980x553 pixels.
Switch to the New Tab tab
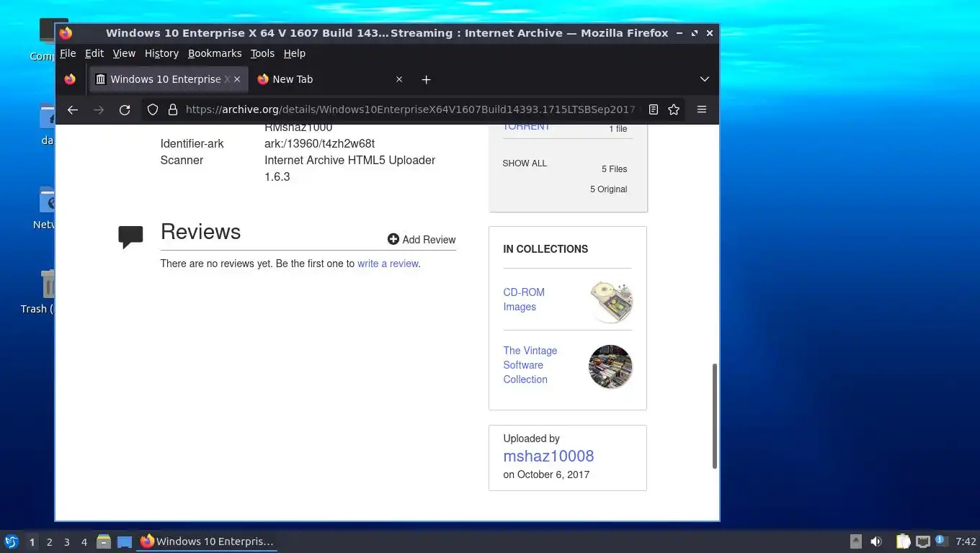click(329, 79)
